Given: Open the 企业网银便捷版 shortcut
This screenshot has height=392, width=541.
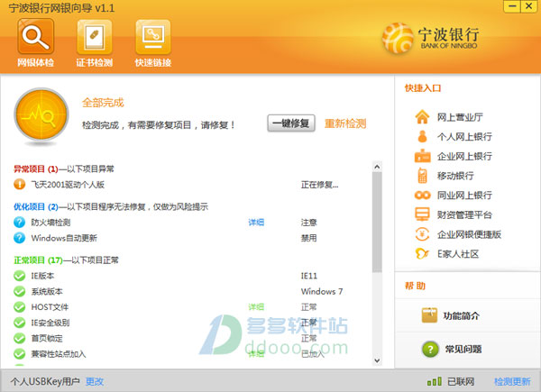Looking at the screenshot, I should [x=469, y=235].
